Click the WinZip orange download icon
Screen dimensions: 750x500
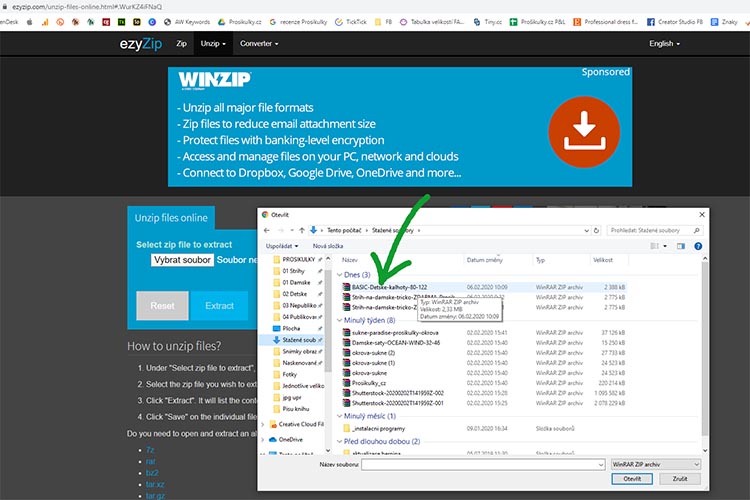(x=584, y=132)
